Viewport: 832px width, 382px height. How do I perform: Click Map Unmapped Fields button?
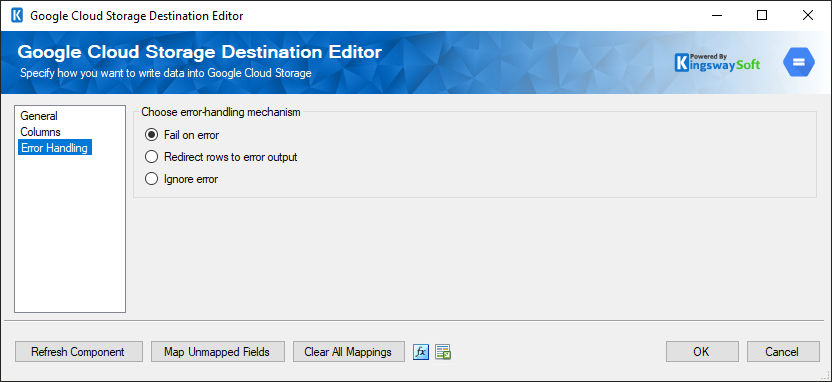click(218, 352)
